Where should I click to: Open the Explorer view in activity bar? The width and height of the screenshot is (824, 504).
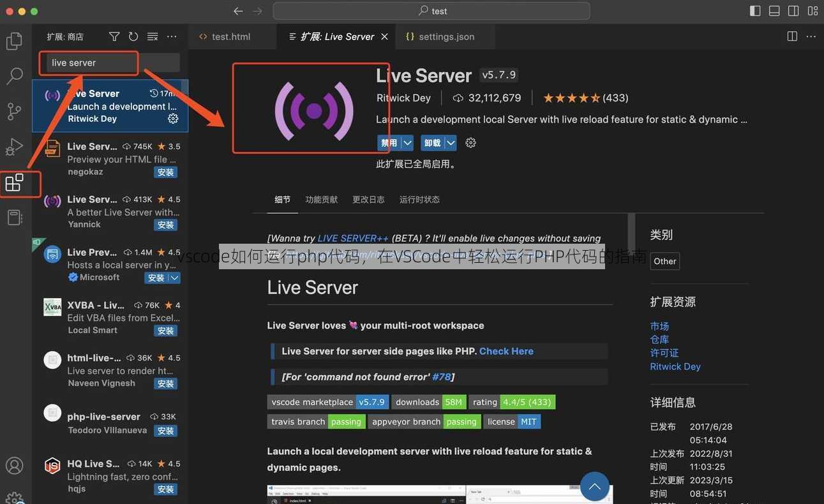tap(14, 41)
